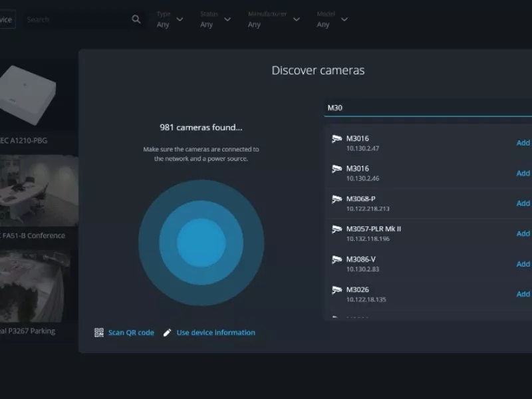Click the Scan QR code icon
Image resolution: width=532 pixels, height=399 pixels.
[98, 332]
